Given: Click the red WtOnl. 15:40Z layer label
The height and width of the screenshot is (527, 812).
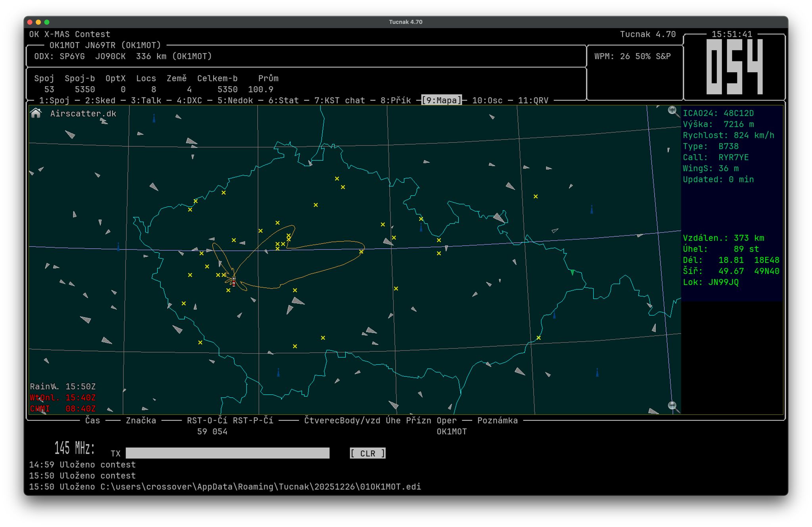Looking at the screenshot, I should tap(63, 397).
